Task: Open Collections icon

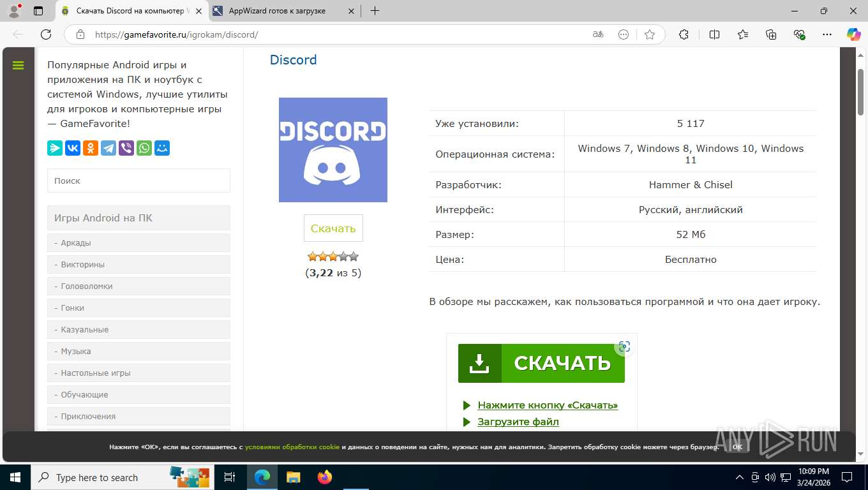Action: click(x=771, y=34)
